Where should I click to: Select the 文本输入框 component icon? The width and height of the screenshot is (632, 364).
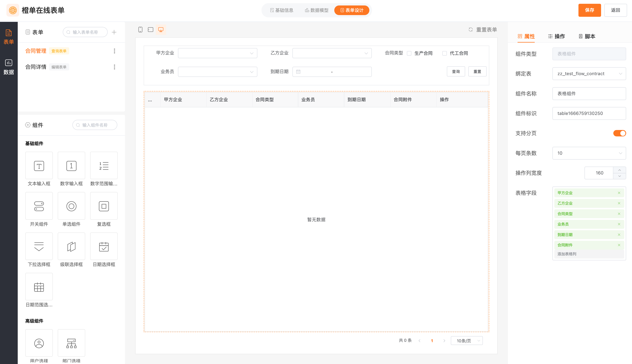point(39,166)
